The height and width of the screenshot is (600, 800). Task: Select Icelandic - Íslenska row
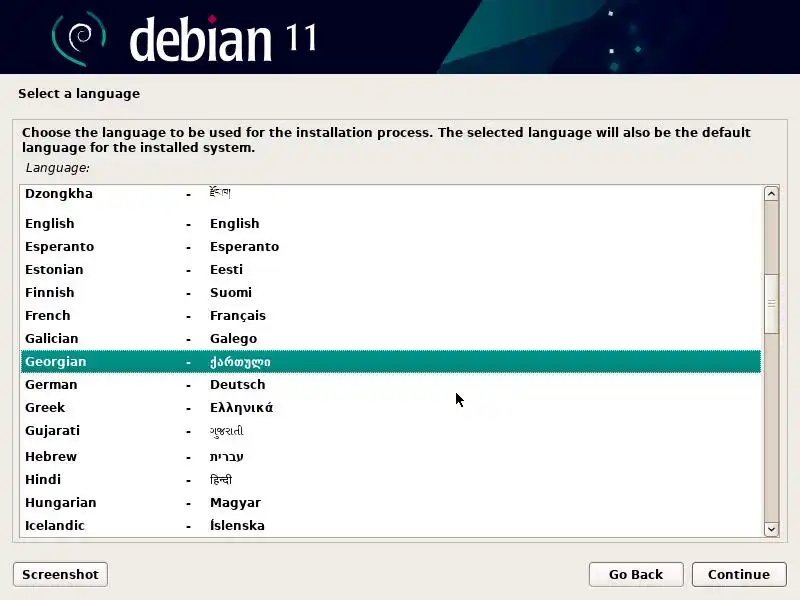(x=391, y=525)
